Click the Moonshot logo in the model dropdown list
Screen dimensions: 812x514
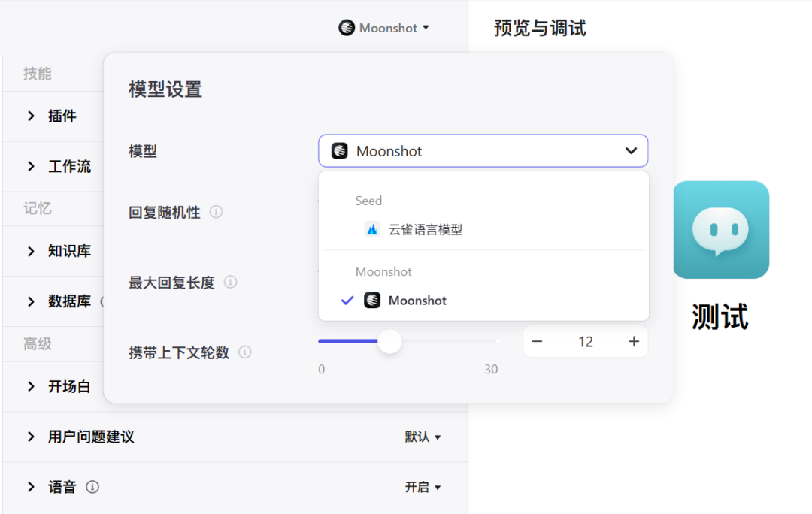coord(372,301)
